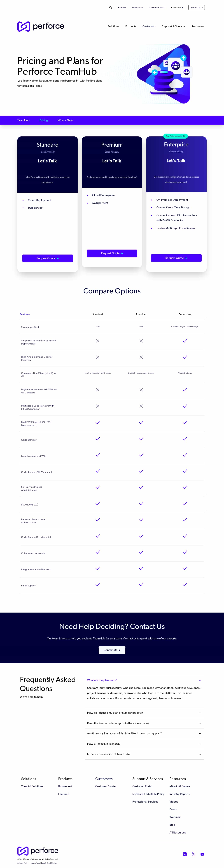
Task: Switch to the What's New tab
Action: pyautogui.click(x=65, y=120)
